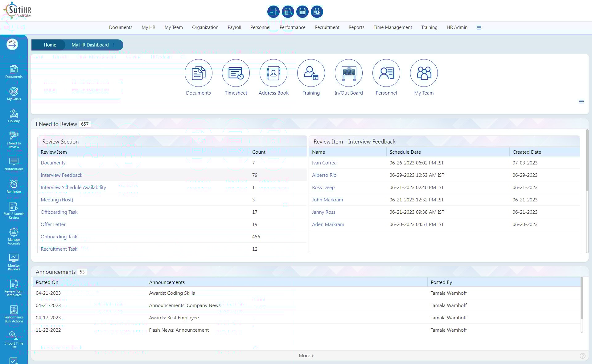
Task: Open Notifications from the sidebar
Action: 14,164
